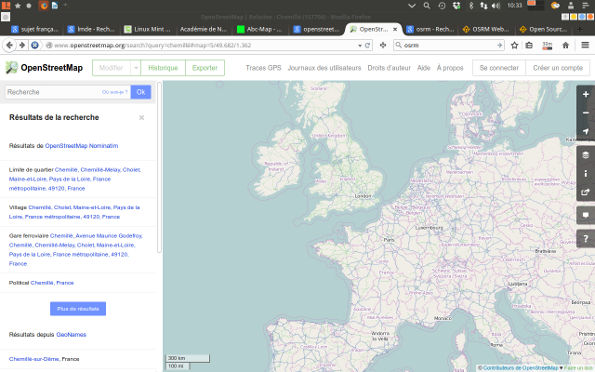Open the Bluetooth indicator
Viewport: 595px width, 372px height.
[x=471, y=5]
